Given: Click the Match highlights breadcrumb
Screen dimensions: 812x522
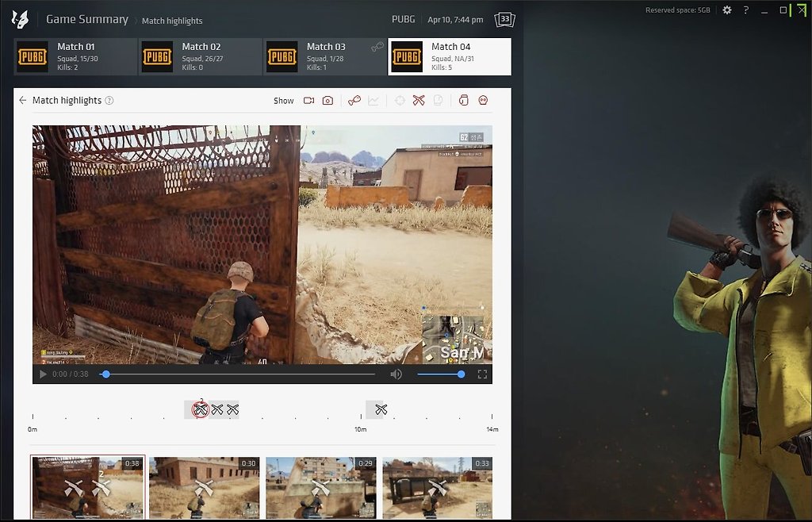Looking at the screenshot, I should point(172,21).
